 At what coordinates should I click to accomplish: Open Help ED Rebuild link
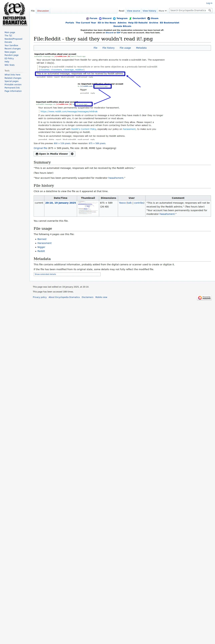138,23
